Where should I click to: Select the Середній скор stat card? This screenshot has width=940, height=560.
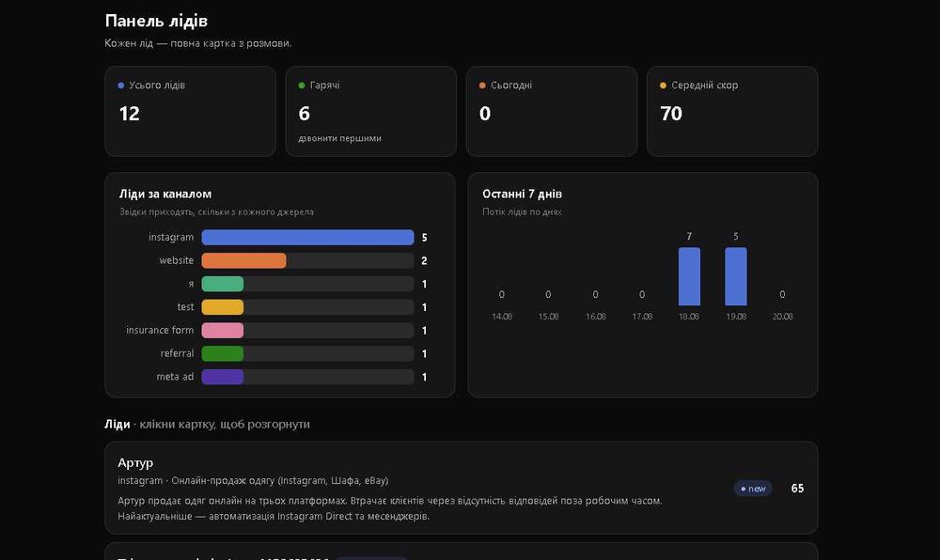coord(732,112)
